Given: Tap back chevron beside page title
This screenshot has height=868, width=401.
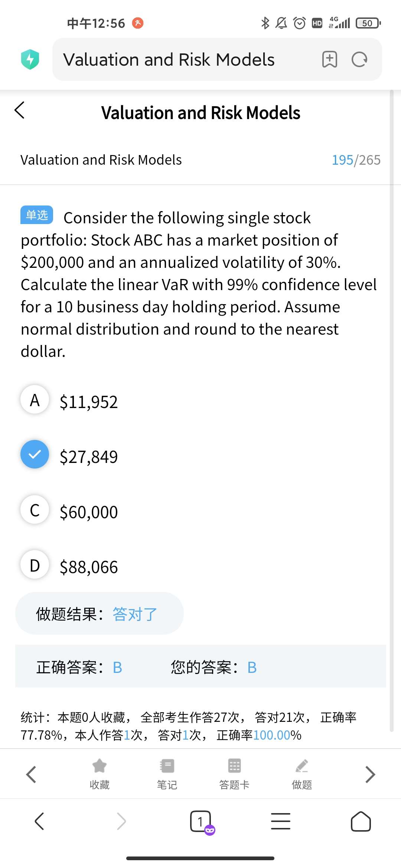Looking at the screenshot, I should (x=20, y=110).
